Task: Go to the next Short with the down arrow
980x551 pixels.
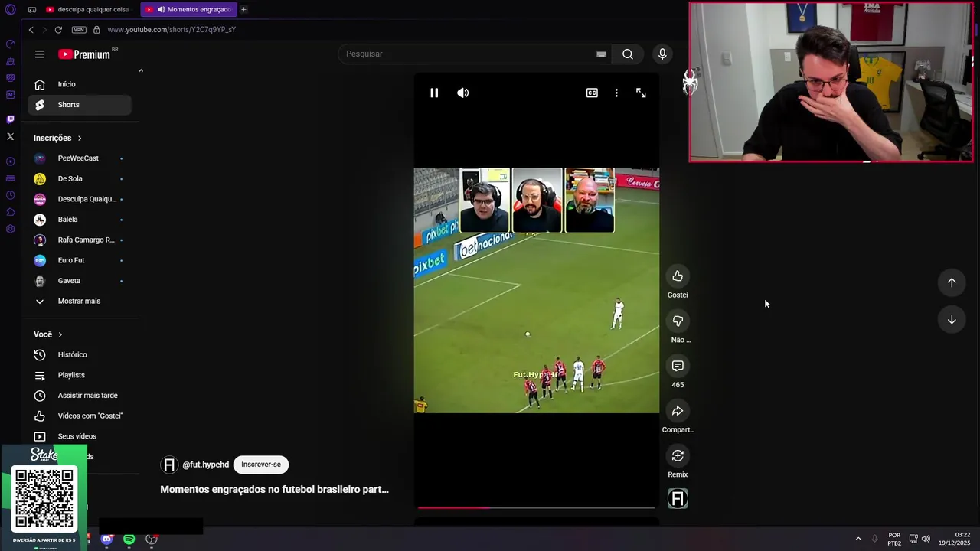Action: (x=952, y=319)
